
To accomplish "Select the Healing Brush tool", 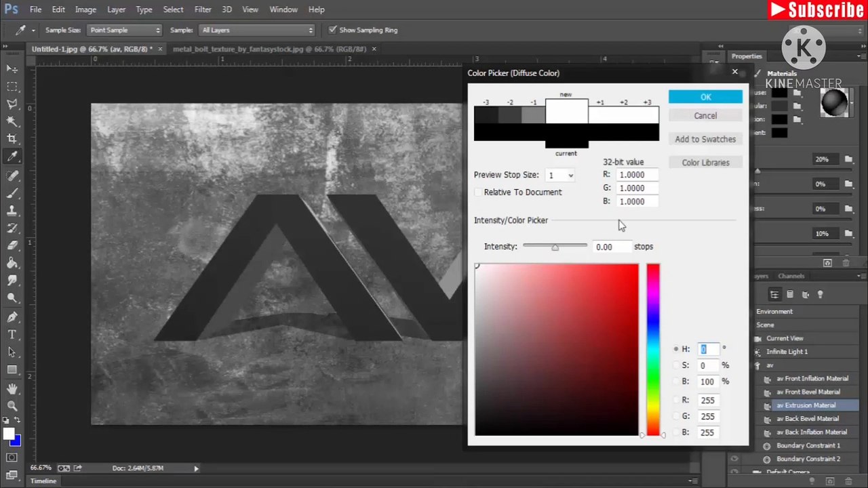I will pos(12,176).
